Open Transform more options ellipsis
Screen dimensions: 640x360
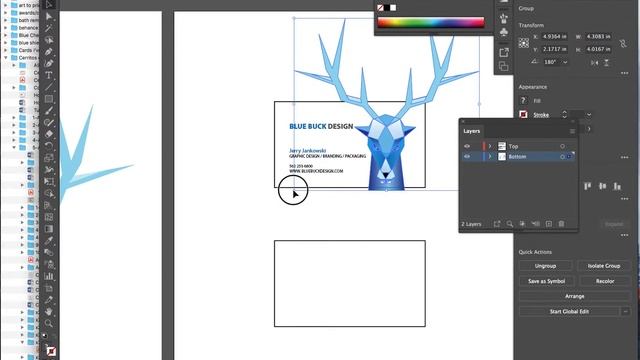(624, 73)
